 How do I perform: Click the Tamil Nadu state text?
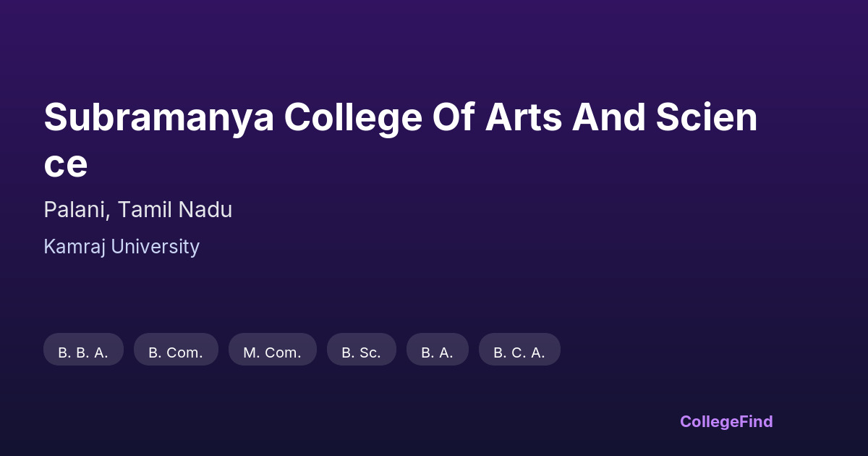(x=175, y=210)
